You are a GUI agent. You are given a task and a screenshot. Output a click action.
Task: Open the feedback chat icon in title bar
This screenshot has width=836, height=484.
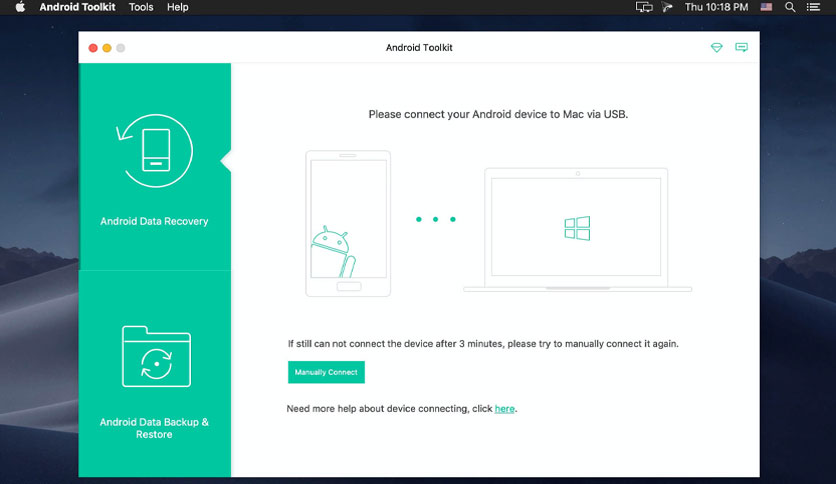click(741, 47)
